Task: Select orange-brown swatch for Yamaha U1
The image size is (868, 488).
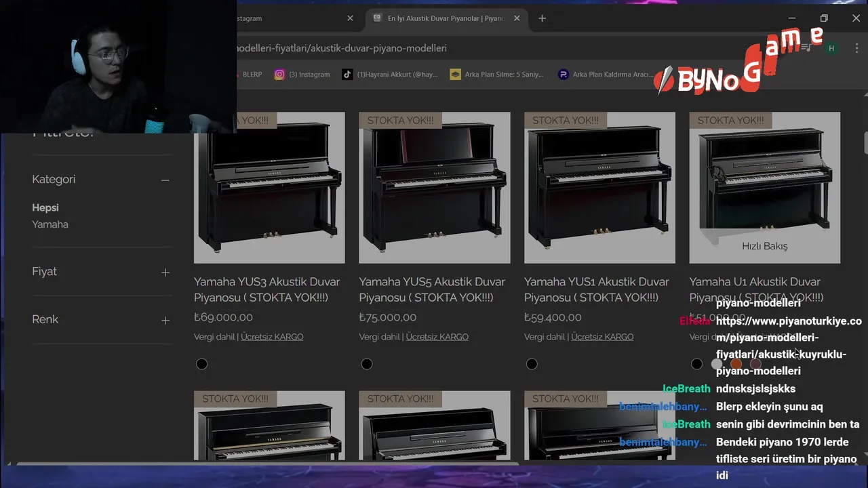Action: (x=736, y=364)
